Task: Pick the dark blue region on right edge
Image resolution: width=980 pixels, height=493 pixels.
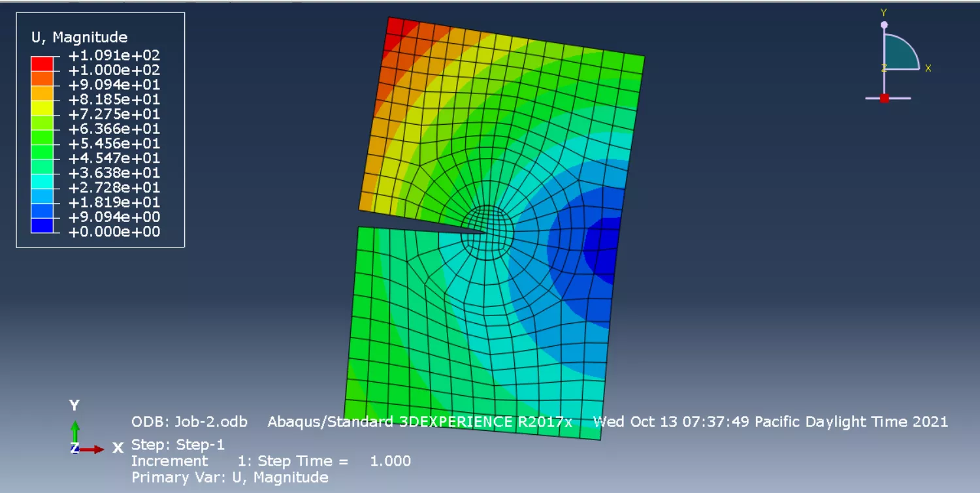Action: [604, 248]
